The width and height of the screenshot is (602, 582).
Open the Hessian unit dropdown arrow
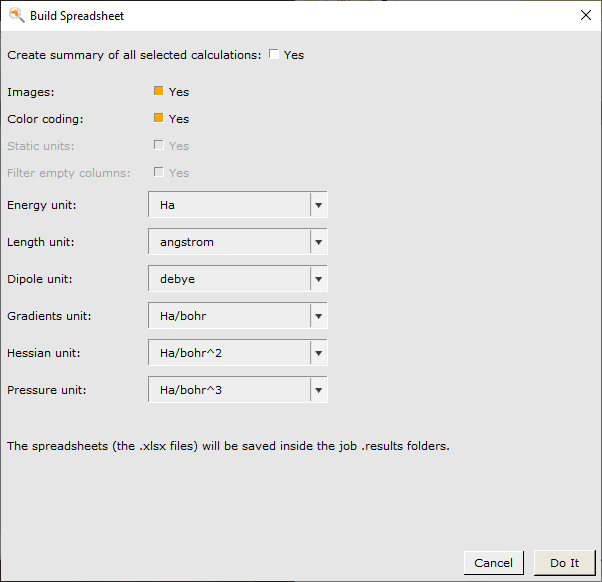point(318,353)
